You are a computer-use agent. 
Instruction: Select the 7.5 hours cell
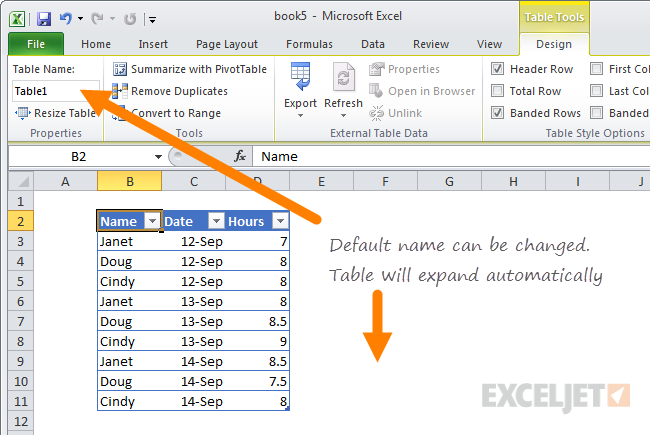pos(257,382)
